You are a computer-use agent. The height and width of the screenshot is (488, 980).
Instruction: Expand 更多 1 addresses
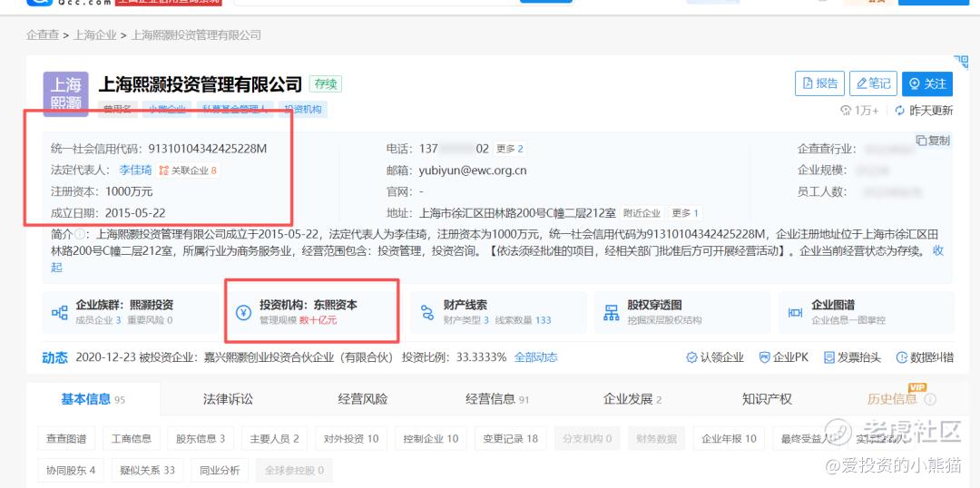[x=685, y=213]
